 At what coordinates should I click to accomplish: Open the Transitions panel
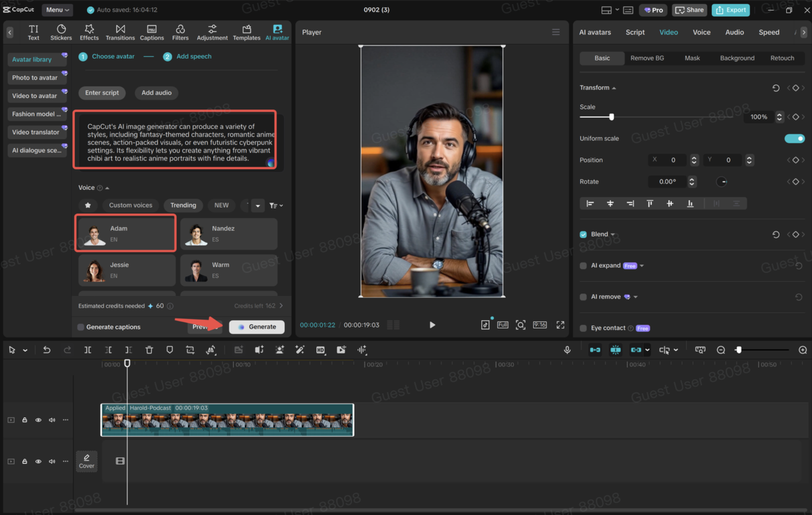point(120,32)
